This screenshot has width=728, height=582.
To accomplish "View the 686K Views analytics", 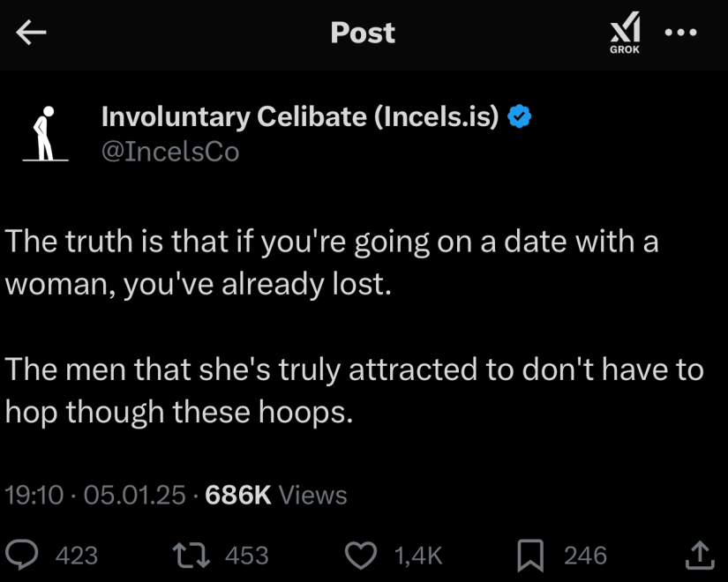I will pyautogui.click(x=274, y=496).
